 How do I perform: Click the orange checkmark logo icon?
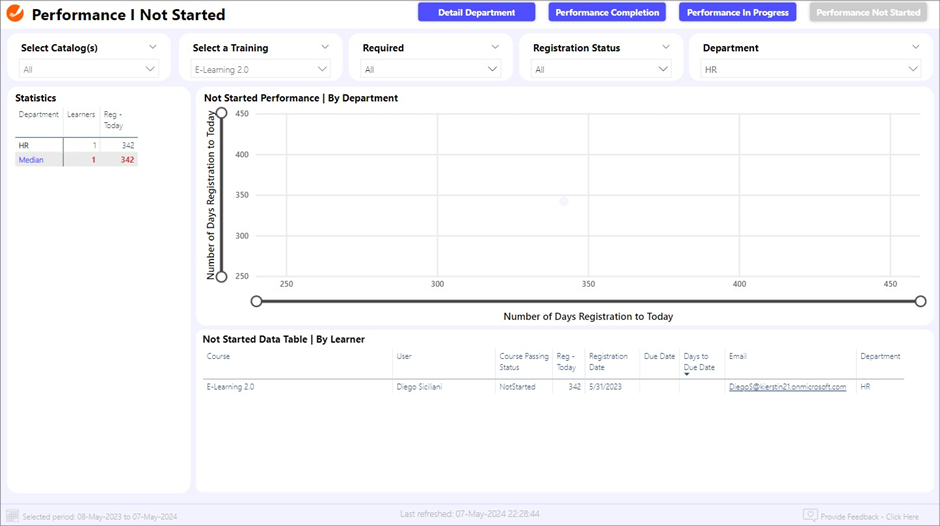(15, 14)
